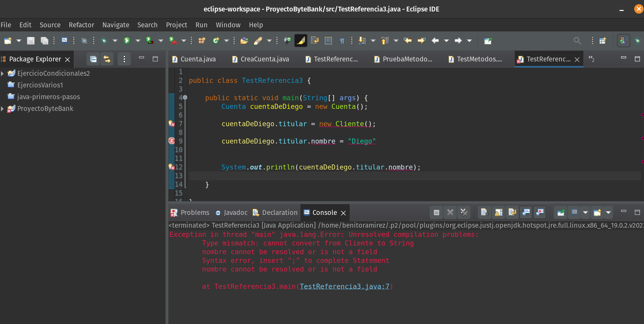
Task: Open the Refactor menu
Action: [x=81, y=25]
